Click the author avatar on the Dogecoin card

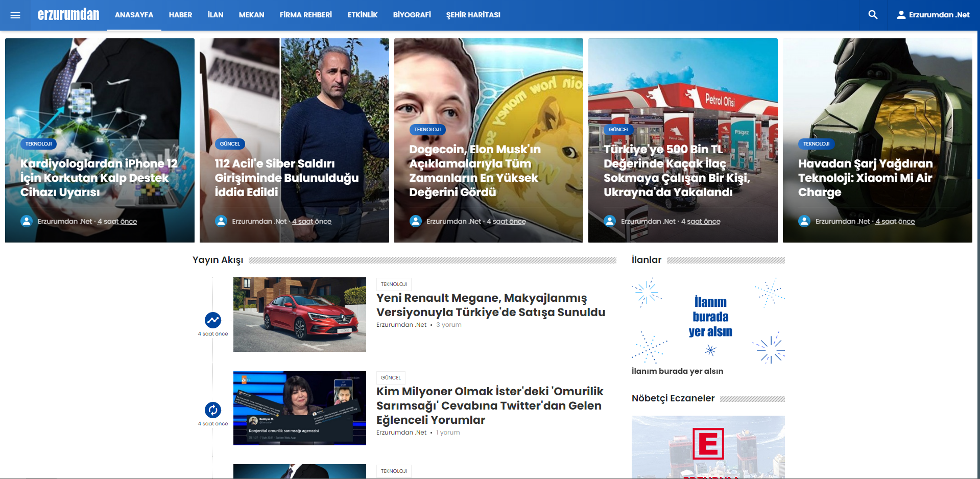pos(416,221)
